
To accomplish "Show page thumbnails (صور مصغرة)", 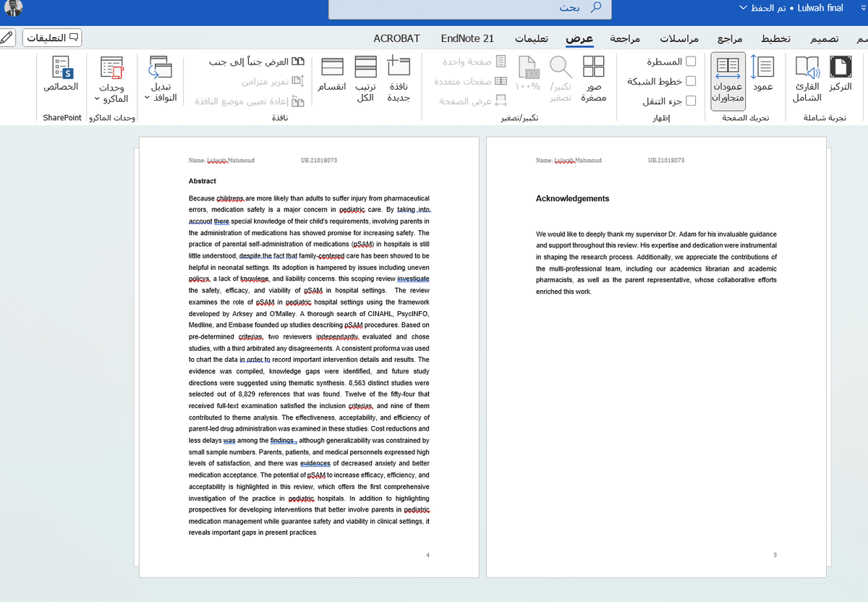I will (593, 78).
